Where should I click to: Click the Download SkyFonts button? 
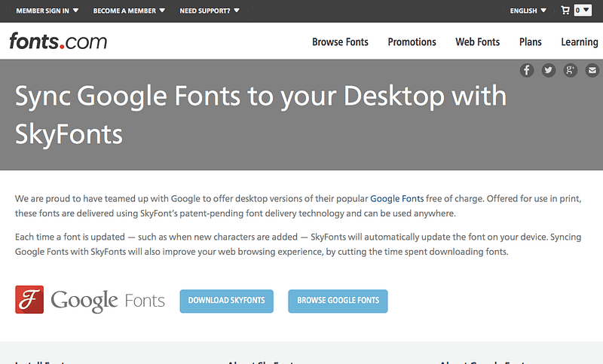[x=227, y=301]
